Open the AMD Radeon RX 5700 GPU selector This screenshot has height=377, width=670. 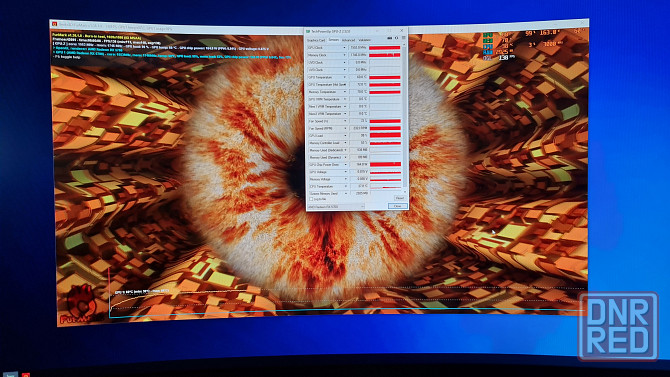click(336, 207)
